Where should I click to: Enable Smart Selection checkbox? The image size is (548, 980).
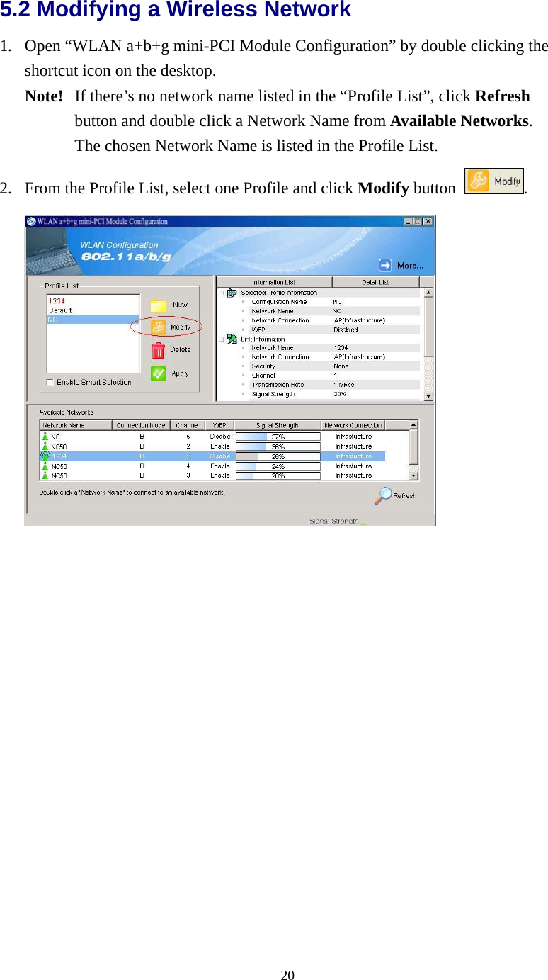pyautogui.click(x=50, y=383)
